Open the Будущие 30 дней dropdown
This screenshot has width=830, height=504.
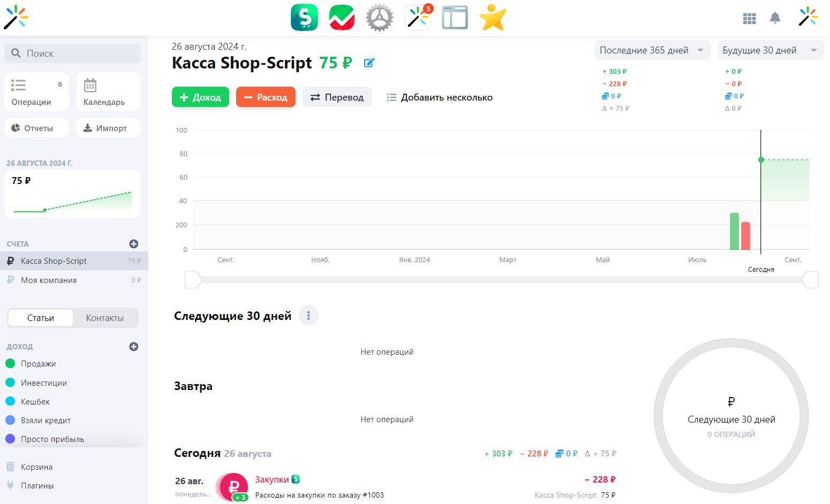pos(770,50)
